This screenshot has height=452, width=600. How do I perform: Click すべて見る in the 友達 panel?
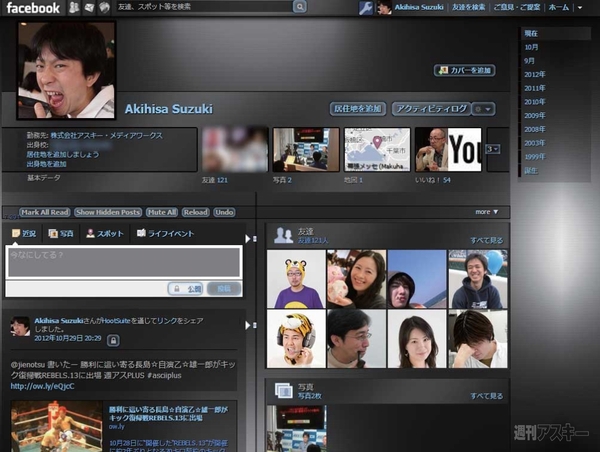(x=486, y=240)
